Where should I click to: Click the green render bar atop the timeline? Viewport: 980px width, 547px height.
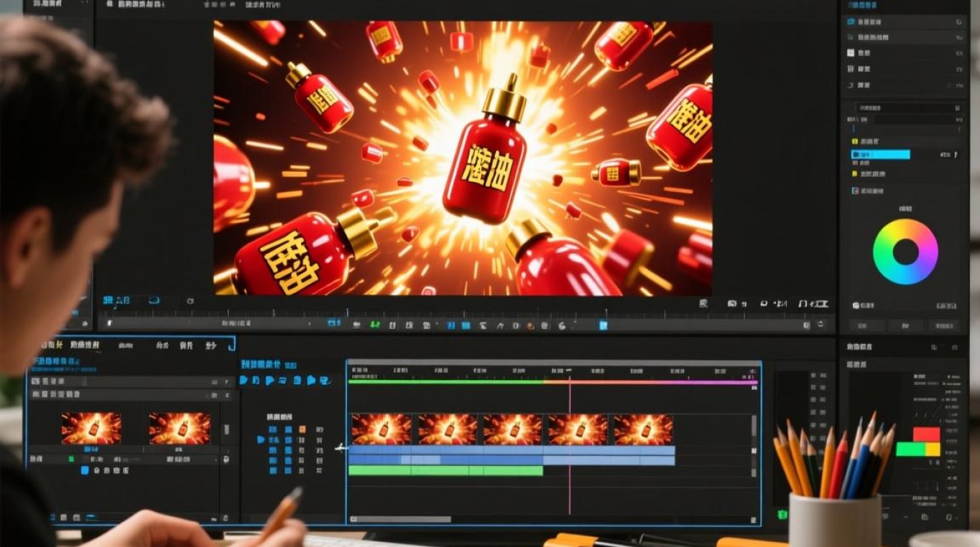click(446, 381)
